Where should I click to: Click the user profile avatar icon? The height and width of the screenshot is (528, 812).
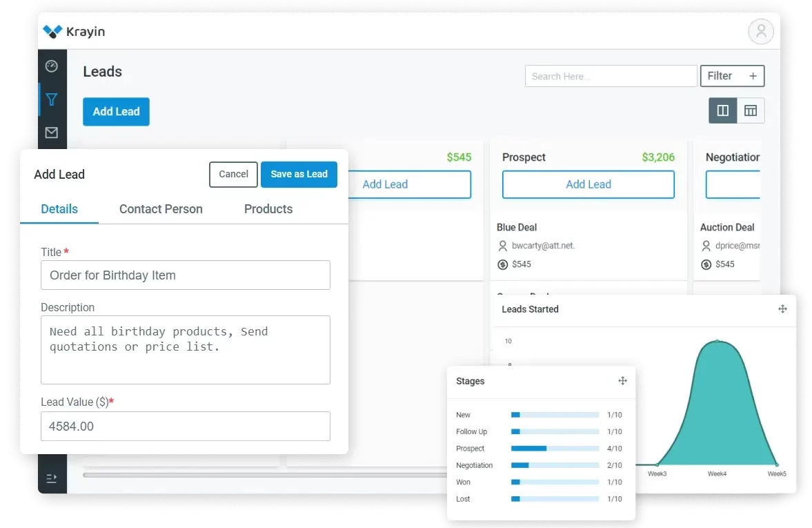click(761, 31)
